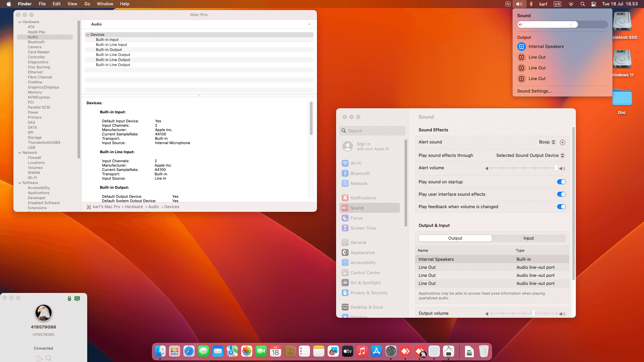Click Sound Settings… in the Sound popup
This screenshot has width=644, height=362.
tap(534, 91)
